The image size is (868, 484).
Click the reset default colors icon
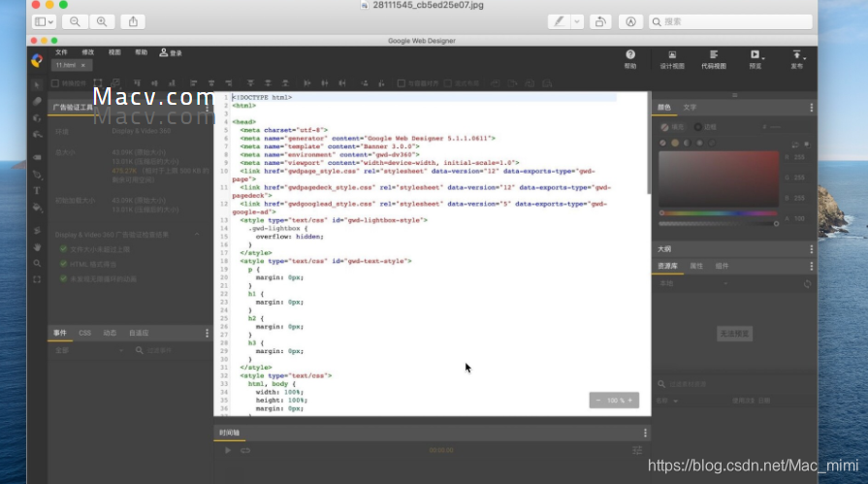point(807,145)
